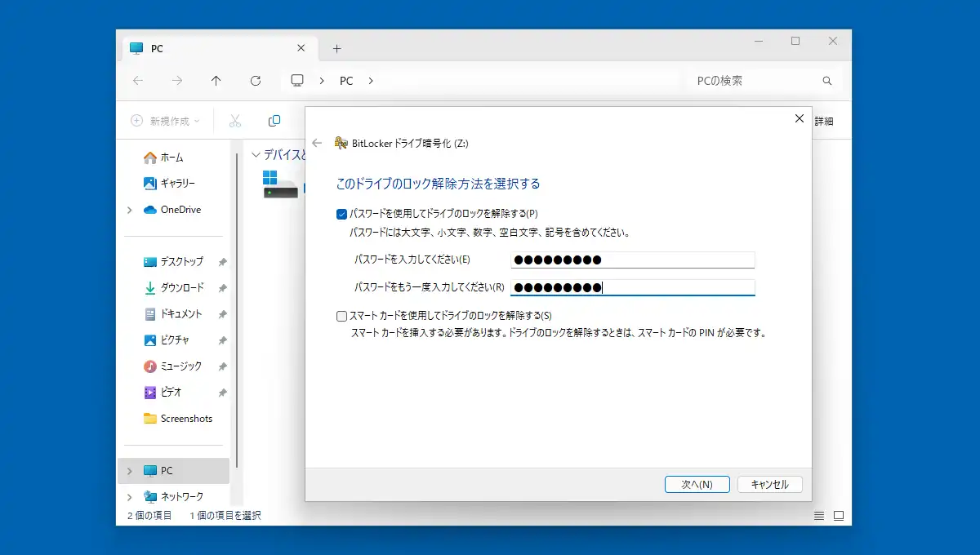
Task: Click the PCの検索 search box
Action: (765, 81)
